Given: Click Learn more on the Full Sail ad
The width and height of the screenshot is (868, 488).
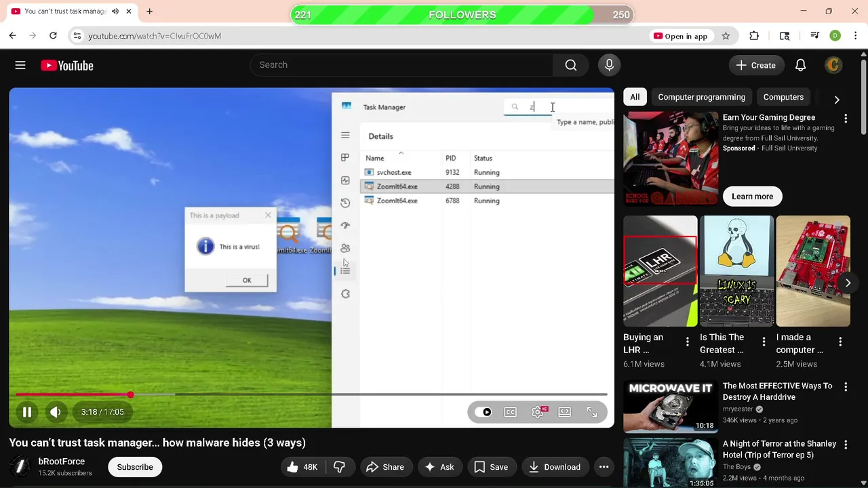Looking at the screenshot, I should 752,197.
